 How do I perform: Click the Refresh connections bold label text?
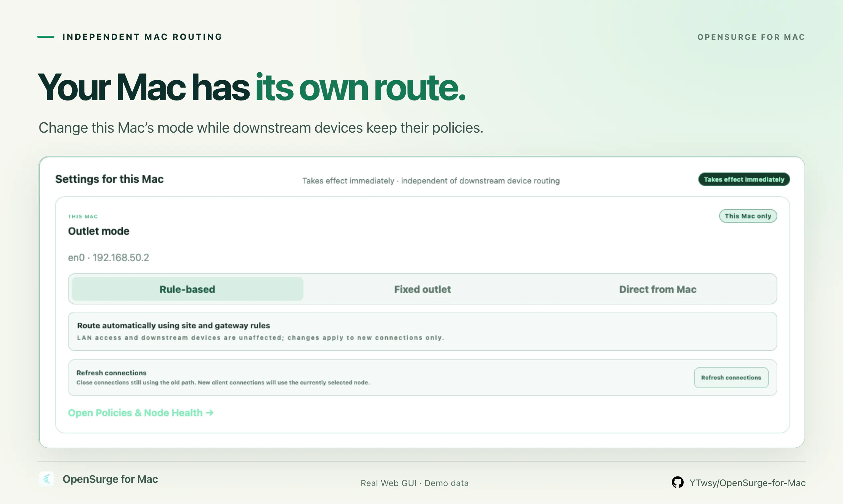112,373
